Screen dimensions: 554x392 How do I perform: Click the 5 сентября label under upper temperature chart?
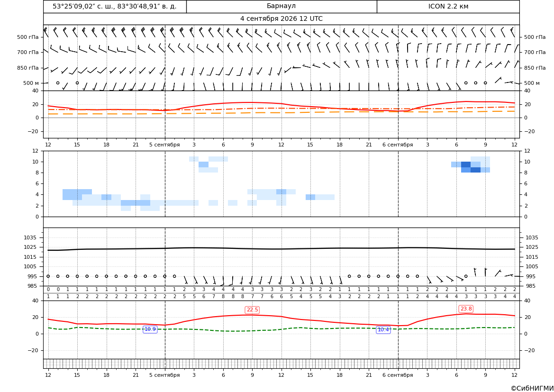164,145
